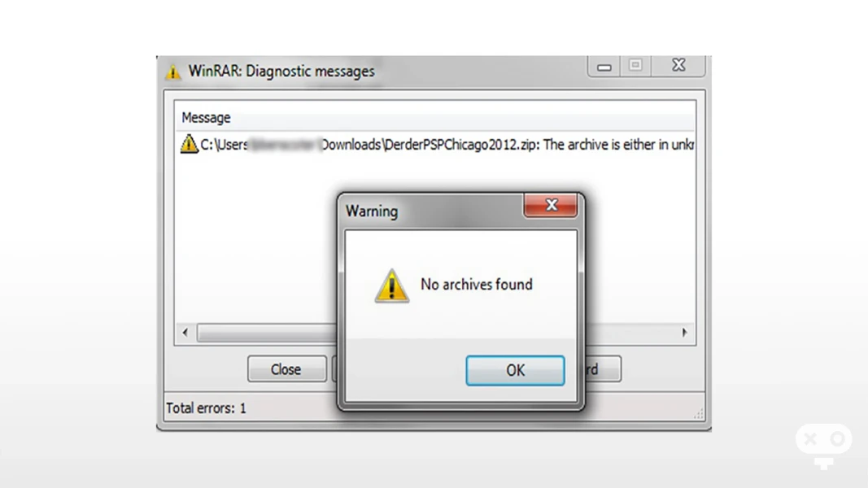Click the right scroll arrow of message list
Screen dimensions: 868x488
684,333
